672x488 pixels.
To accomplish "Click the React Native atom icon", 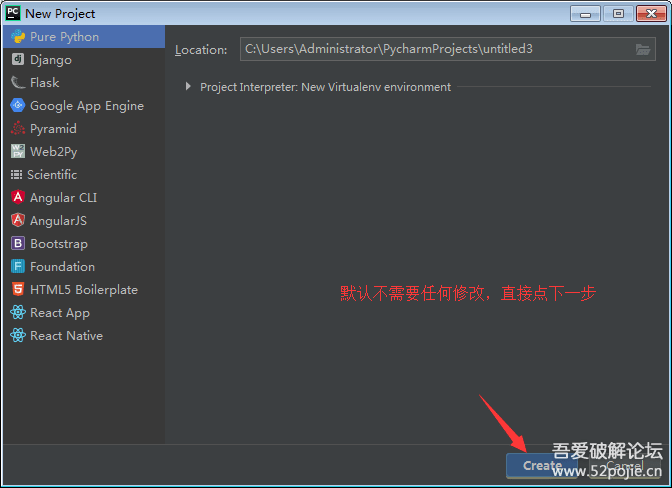I will pyautogui.click(x=18, y=335).
